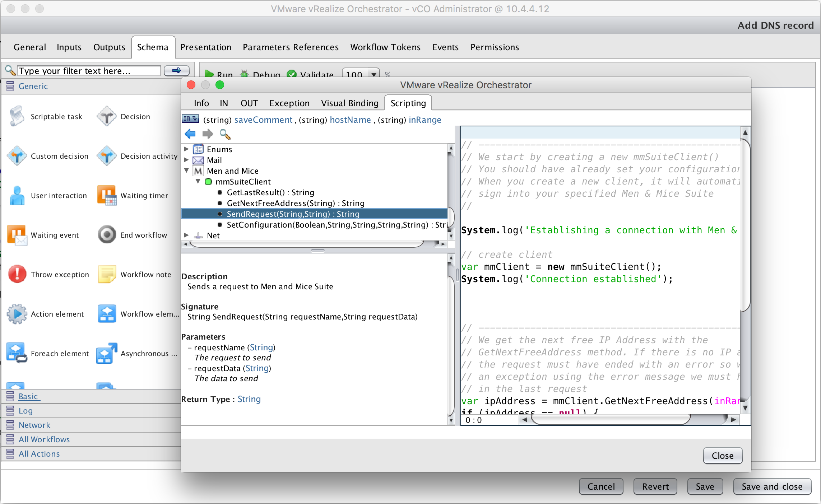Click the IN parameters icon above script

tap(190, 119)
